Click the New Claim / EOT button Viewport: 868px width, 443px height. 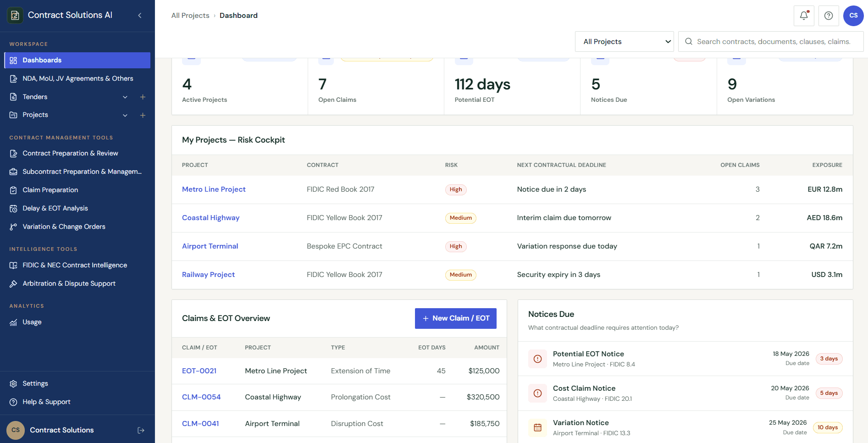click(x=455, y=318)
